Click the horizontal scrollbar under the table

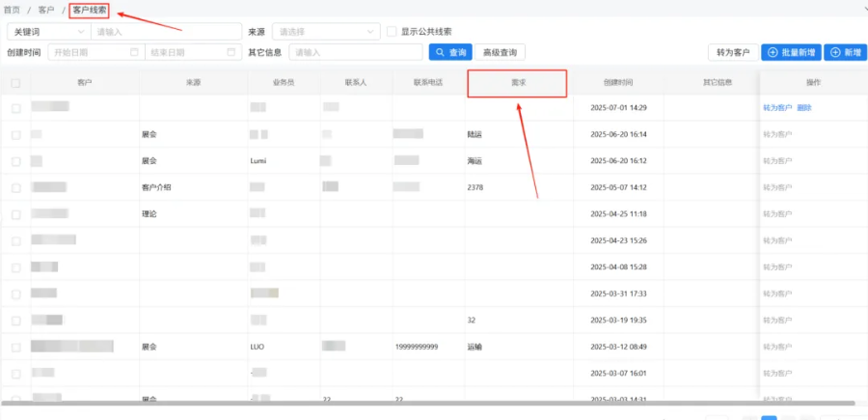pos(427,403)
